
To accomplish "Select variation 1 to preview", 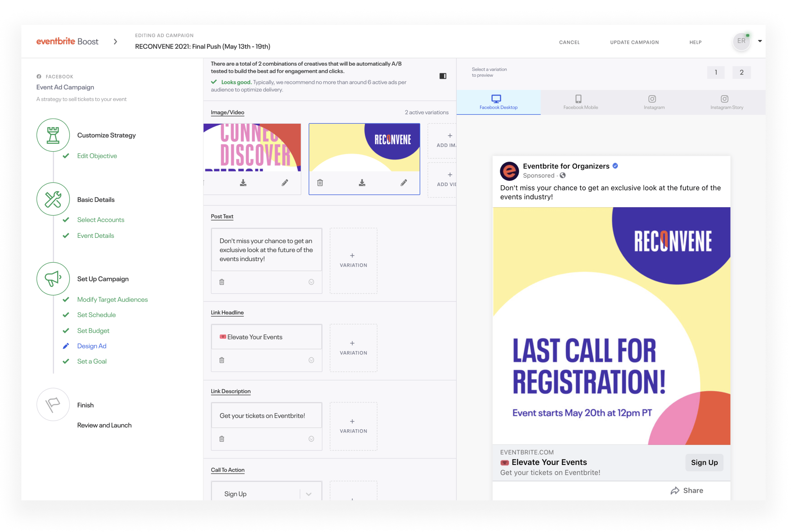I will coord(716,72).
